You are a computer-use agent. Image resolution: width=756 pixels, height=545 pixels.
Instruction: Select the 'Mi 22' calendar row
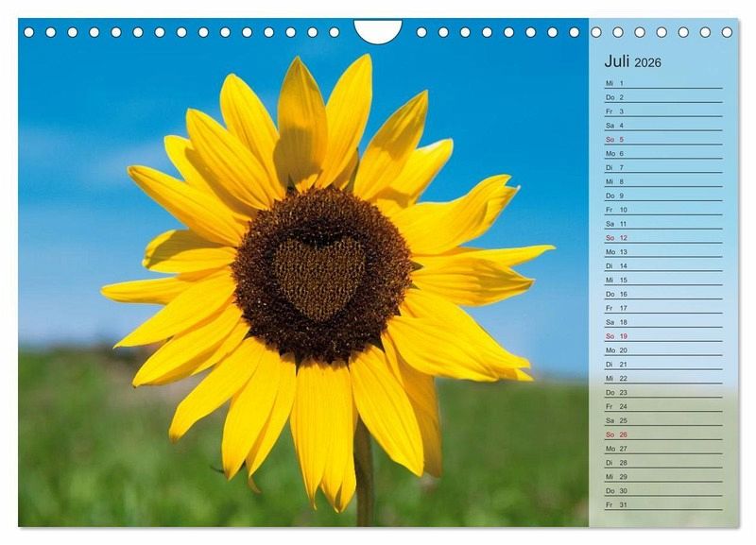click(663, 378)
